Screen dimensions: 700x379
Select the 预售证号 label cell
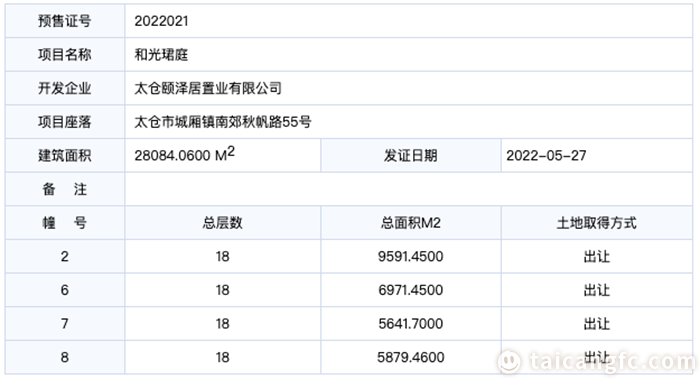[x=65, y=21]
